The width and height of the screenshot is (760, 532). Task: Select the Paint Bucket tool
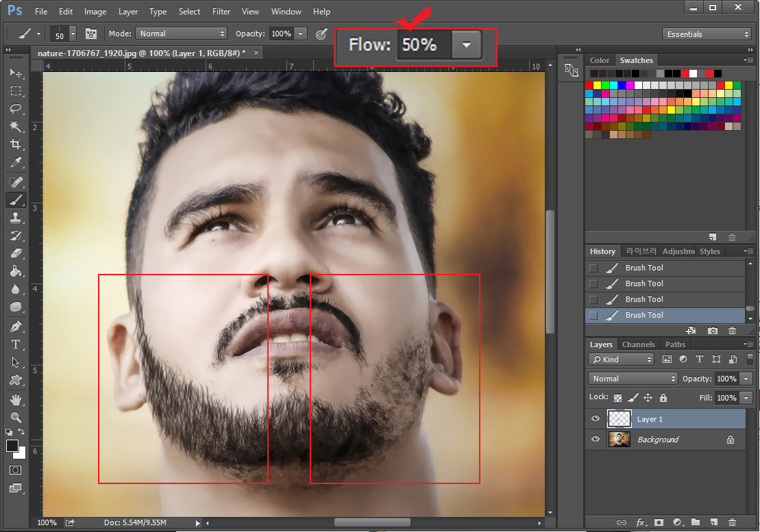(x=16, y=272)
